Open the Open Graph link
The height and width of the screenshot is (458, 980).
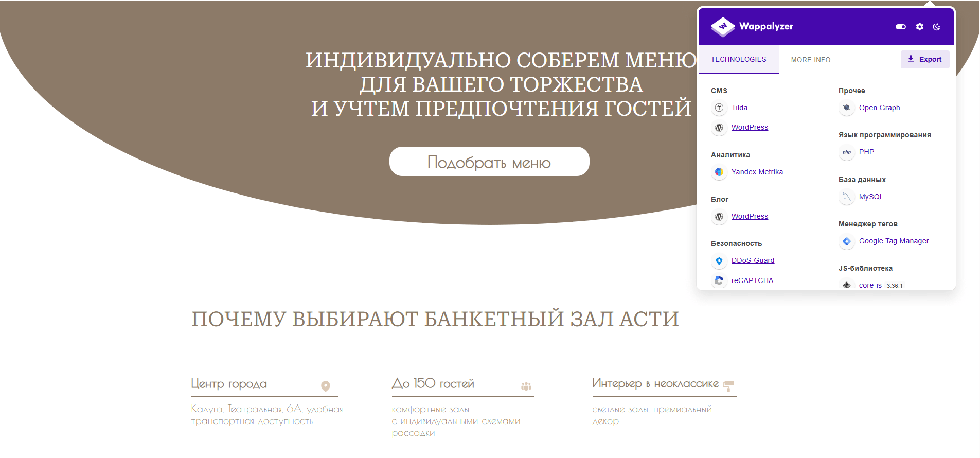pyautogui.click(x=880, y=108)
